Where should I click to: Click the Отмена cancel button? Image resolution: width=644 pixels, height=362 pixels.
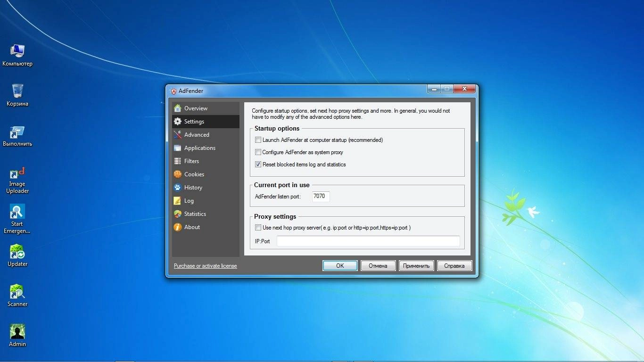click(x=378, y=266)
